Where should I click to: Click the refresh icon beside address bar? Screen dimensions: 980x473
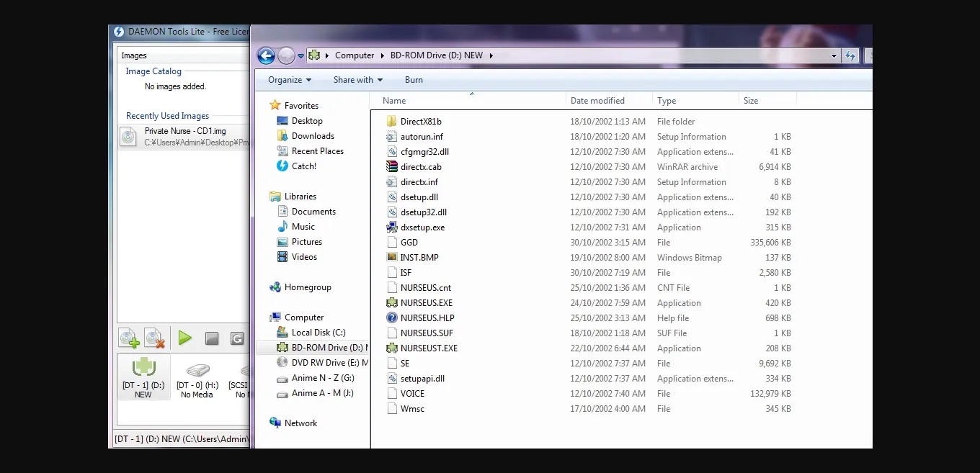point(850,55)
